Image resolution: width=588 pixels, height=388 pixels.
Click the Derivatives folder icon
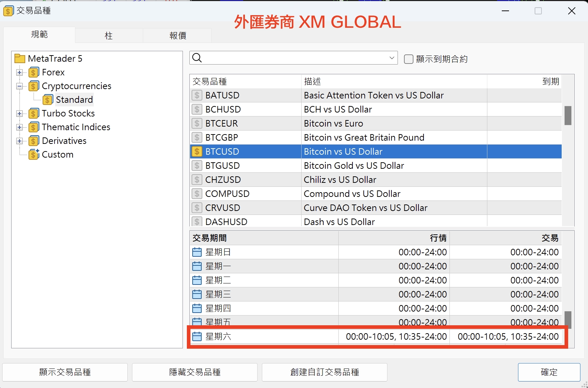coord(34,141)
